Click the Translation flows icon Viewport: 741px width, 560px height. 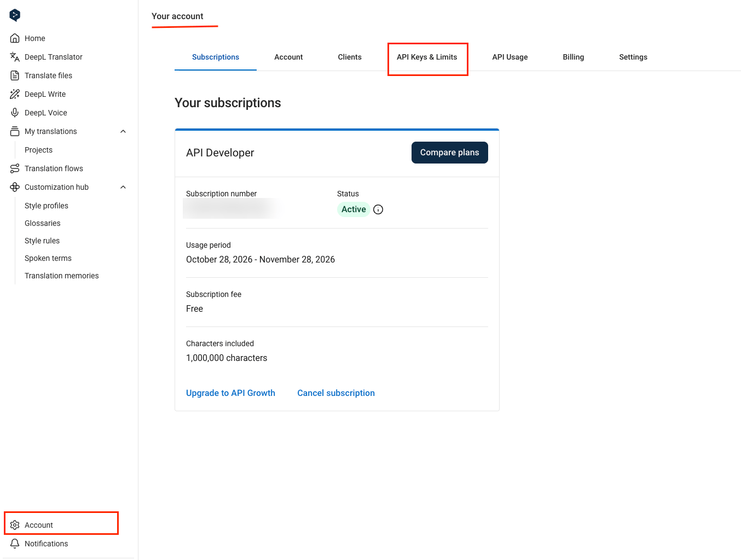pos(15,168)
